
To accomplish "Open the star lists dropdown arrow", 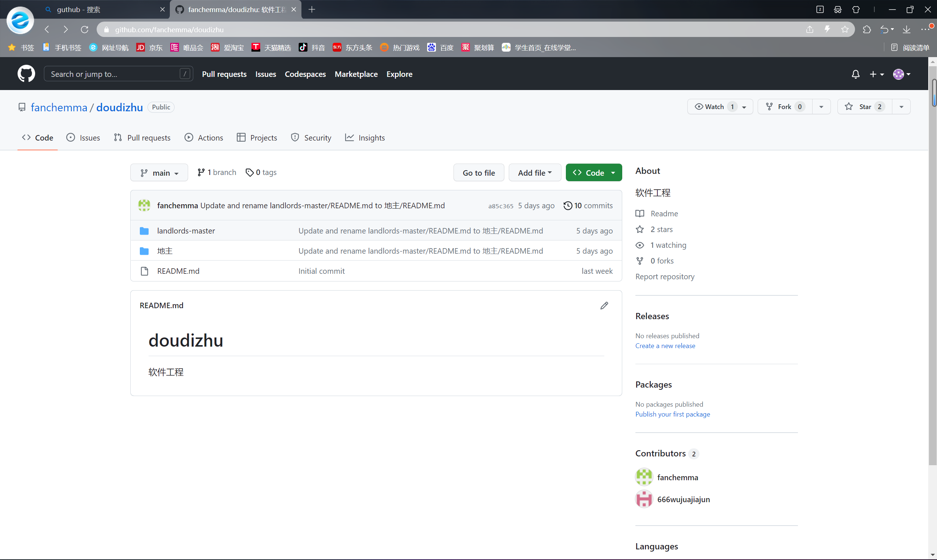I will pyautogui.click(x=901, y=107).
